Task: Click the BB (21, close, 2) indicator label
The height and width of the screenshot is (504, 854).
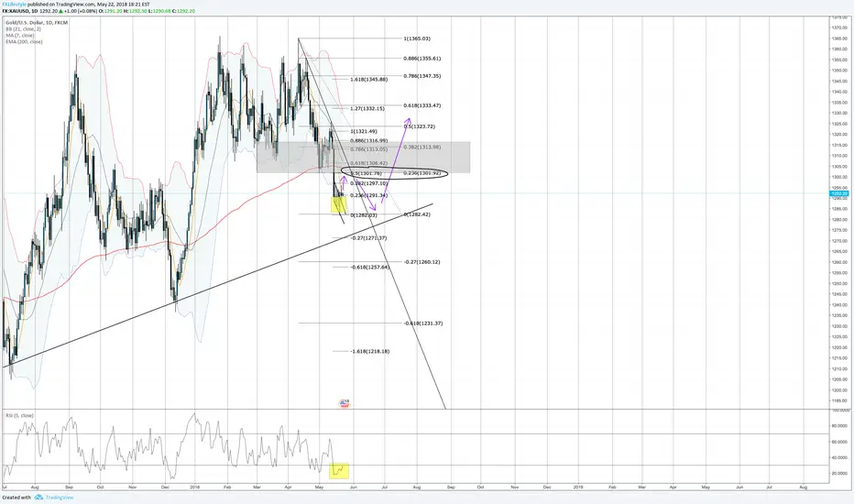Action: (x=24, y=29)
